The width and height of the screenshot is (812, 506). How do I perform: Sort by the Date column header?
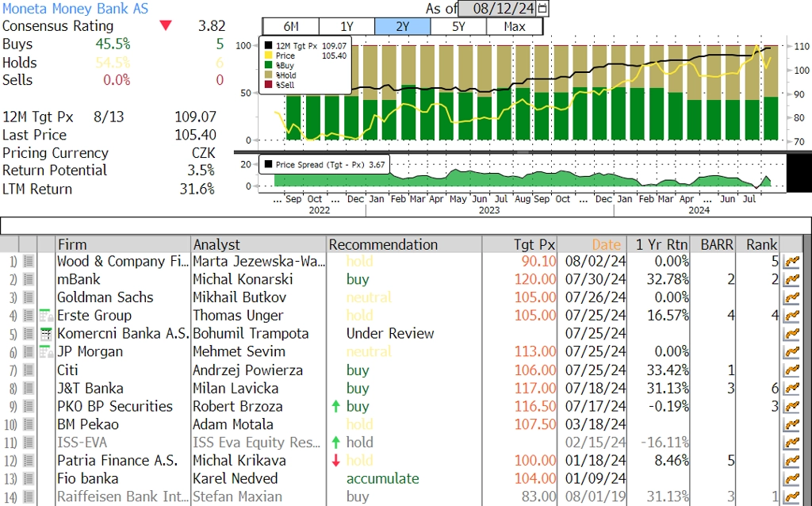[x=592, y=244]
